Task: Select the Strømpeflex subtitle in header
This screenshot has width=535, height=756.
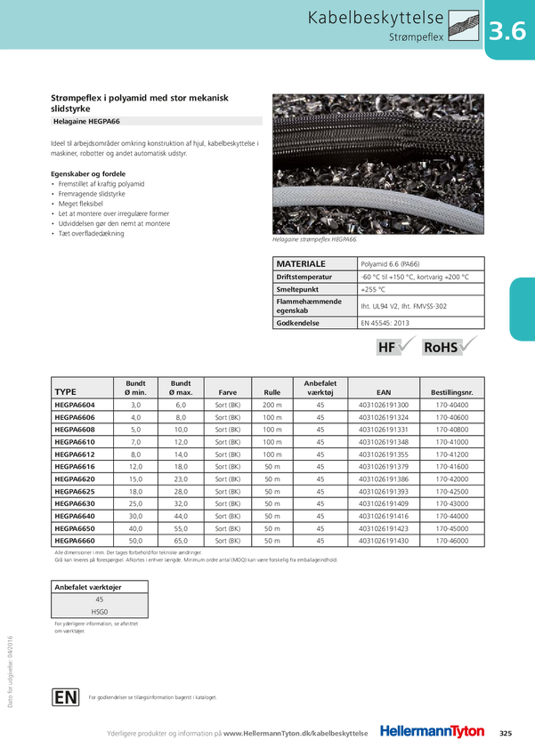Action: (416, 36)
